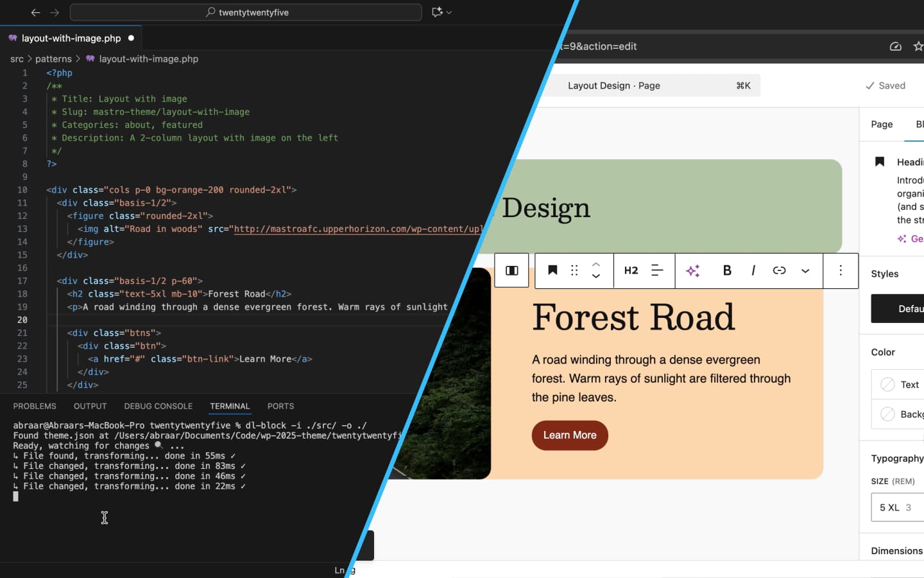The height and width of the screenshot is (578, 924).
Task: Click the twentytwentyfive search field in title bar
Action: click(x=246, y=12)
